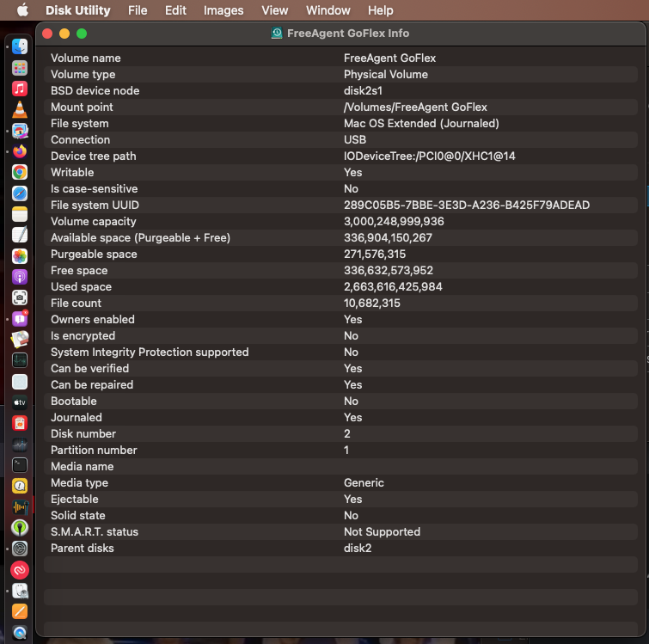Open Finder from the dock
The width and height of the screenshot is (649, 644).
[x=20, y=46]
